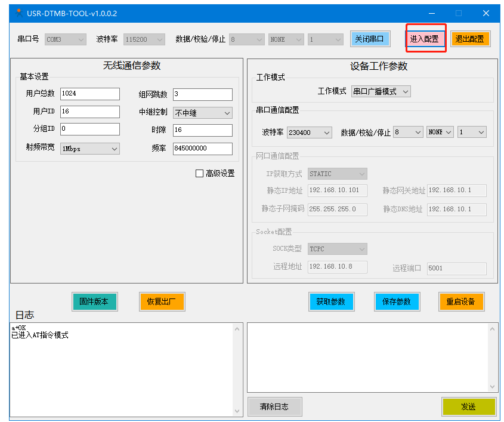Expand the 射频带宽 1Mbps dropdown
504x422 pixels.
click(89, 149)
